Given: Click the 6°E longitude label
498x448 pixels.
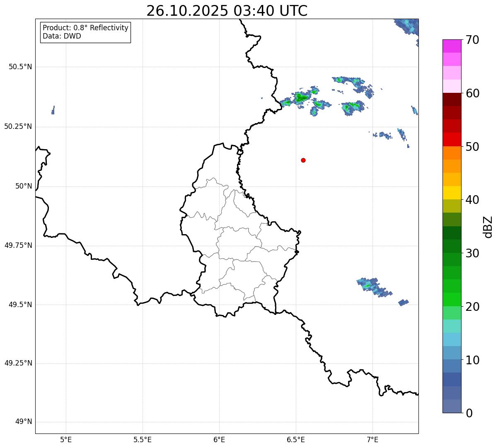Looking at the screenshot, I should pyautogui.click(x=219, y=440).
